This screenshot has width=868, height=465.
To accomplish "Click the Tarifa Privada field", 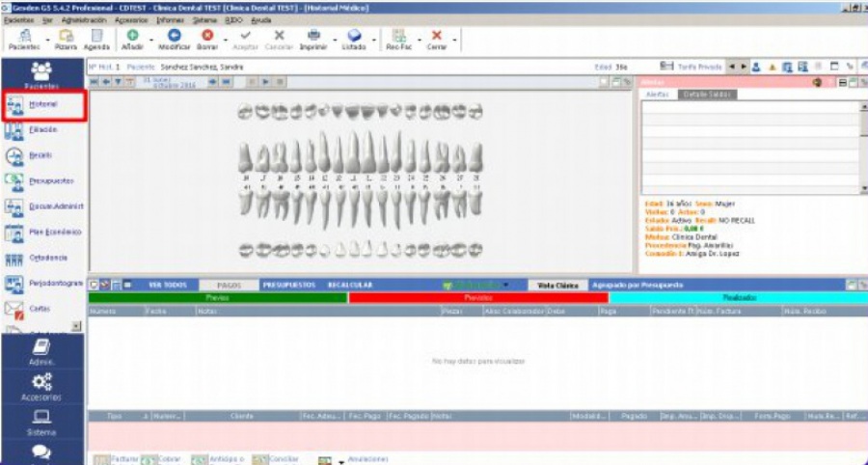I will tap(700, 67).
